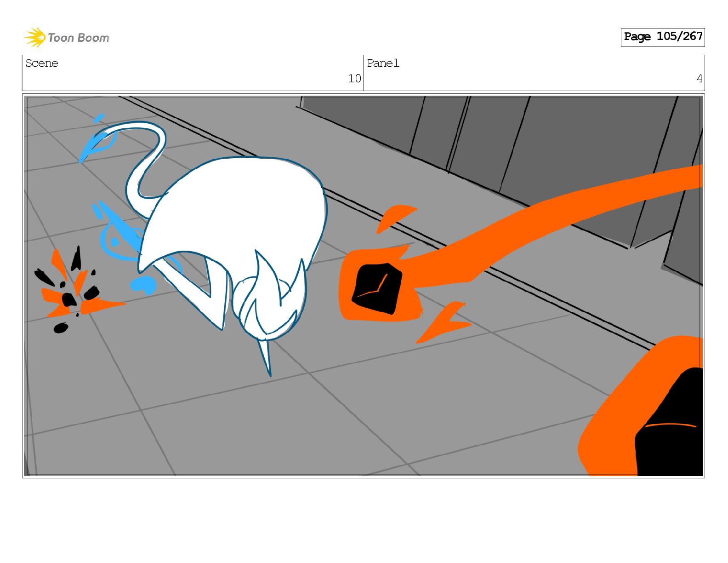Click the Toon Boom logo
Screen dimensions: 728x563
(67, 37)
